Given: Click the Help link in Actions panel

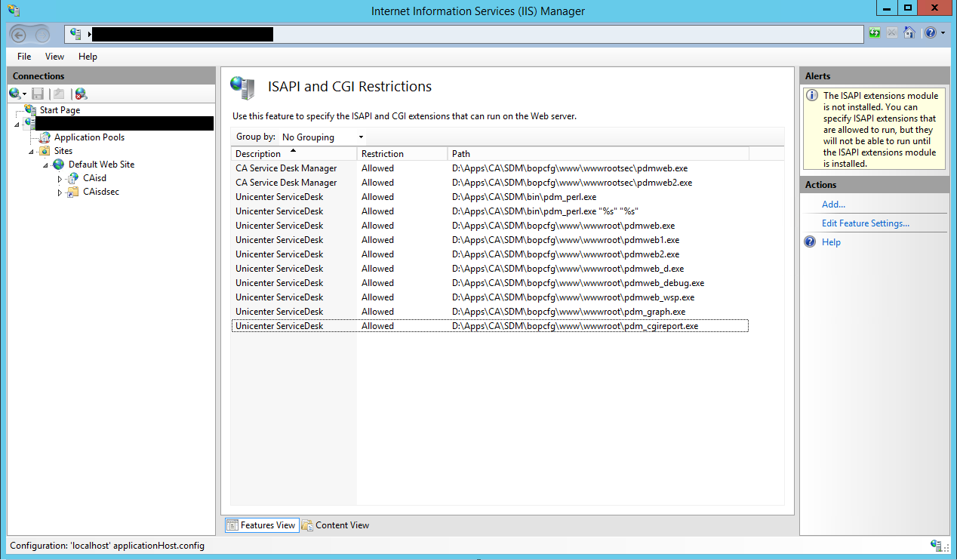Looking at the screenshot, I should [831, 242].
